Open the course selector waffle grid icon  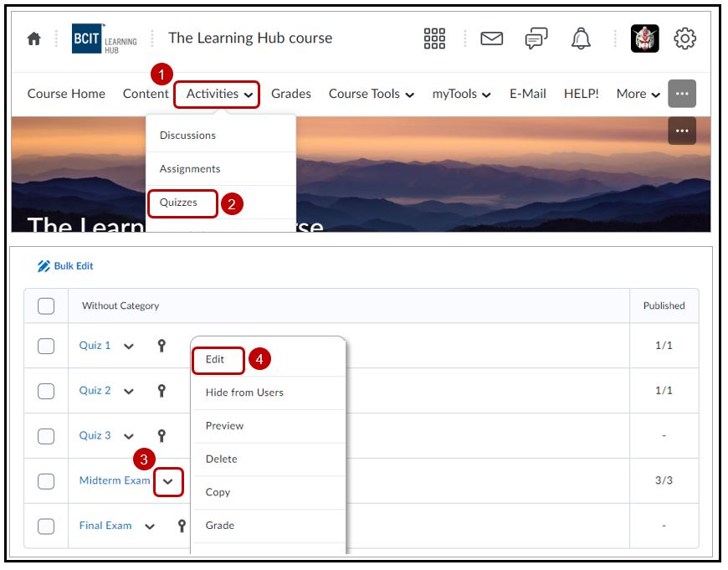[x=434, y=39]
